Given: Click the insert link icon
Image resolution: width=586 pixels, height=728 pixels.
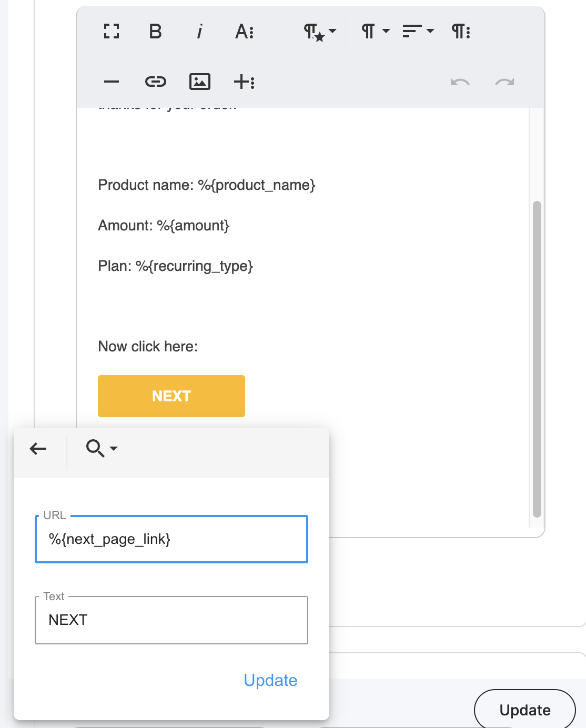Looking at the screenshot, I should [156, 82].
